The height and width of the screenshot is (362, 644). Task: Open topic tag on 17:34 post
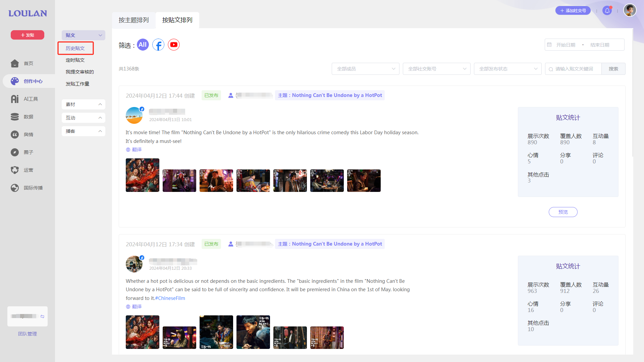click(x=330, y=244)
